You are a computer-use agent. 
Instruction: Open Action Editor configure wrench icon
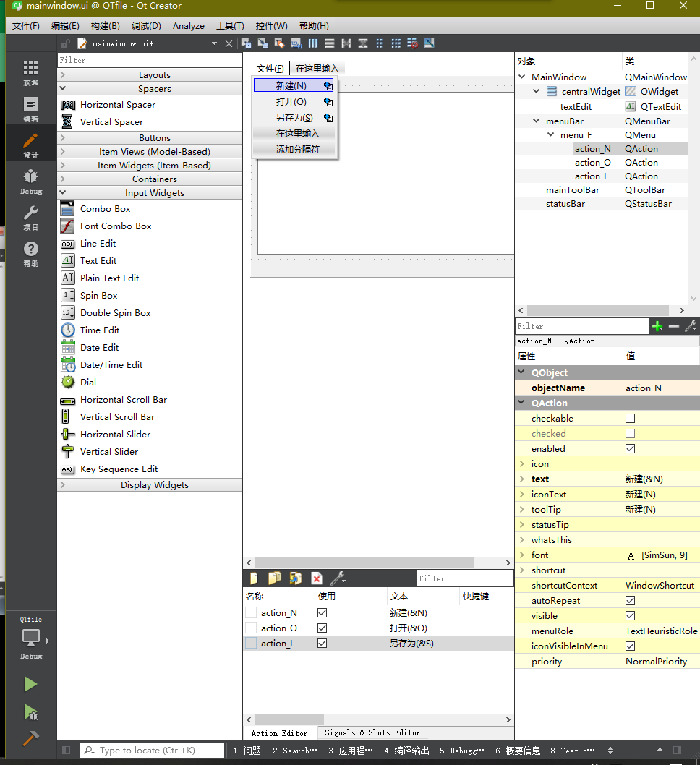click(x=338, y=578)
